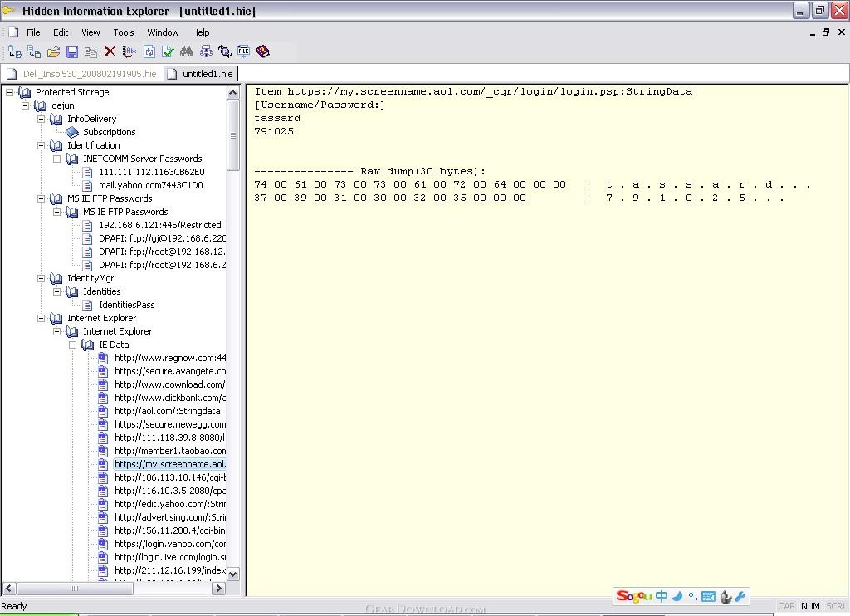
Task: Collapse the Identification node
Action: coord(41,145)
